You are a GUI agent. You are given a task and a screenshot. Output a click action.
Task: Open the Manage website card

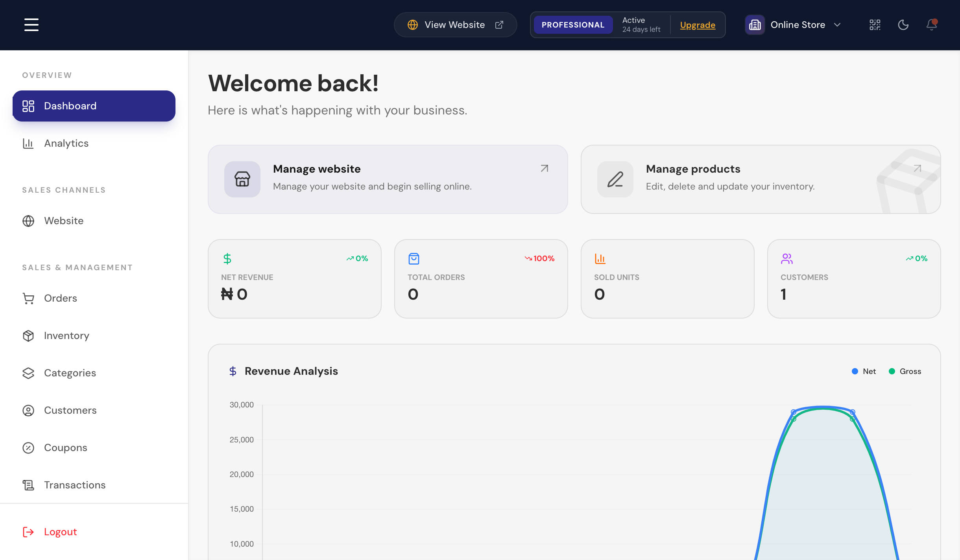coord(388,179)
